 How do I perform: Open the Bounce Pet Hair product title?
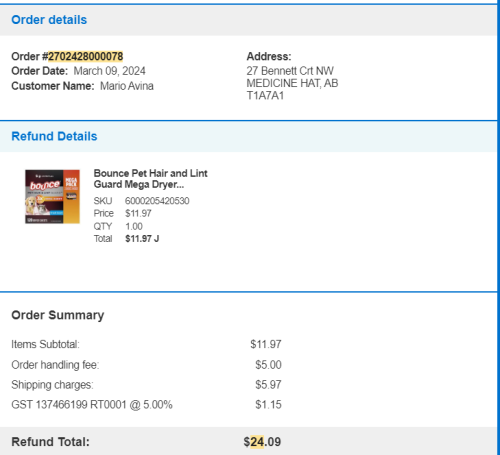coord(150,179)
